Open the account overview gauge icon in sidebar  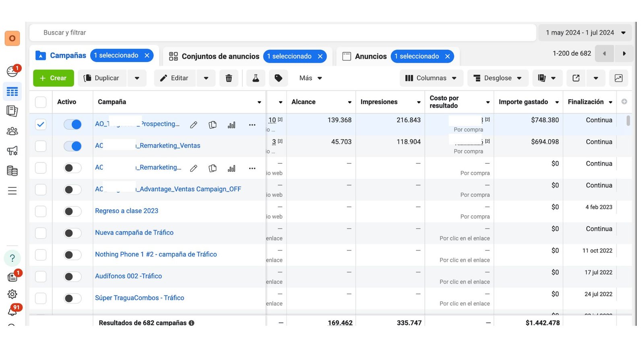coord(12,72)
